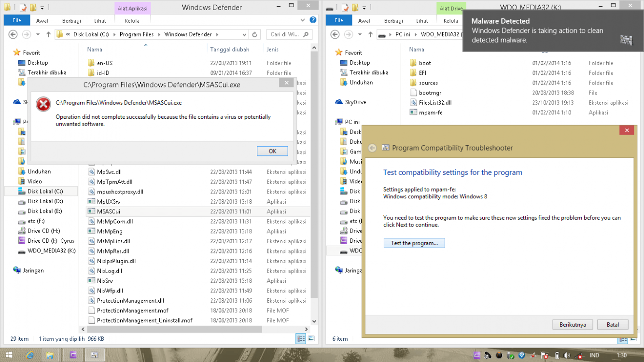Click New folder icon in Defender quick access toolbar
Viewport: 644px width, 362px height.
pos(33,8)
